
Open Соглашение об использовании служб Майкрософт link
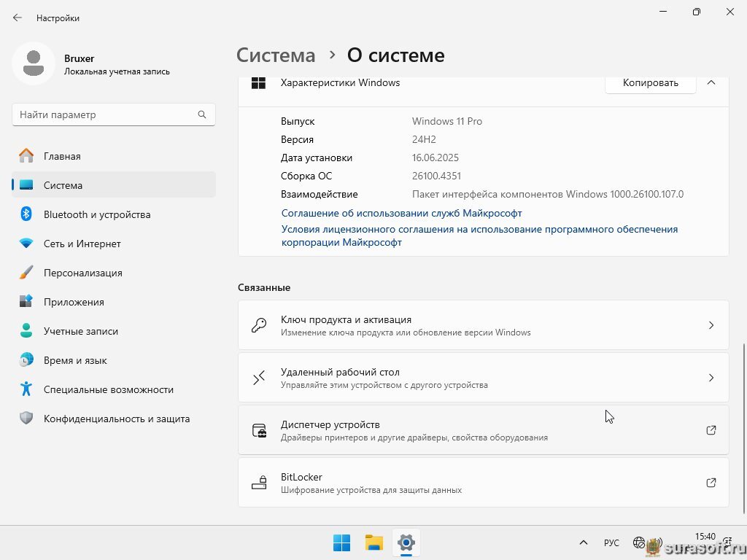coord(402,213)
